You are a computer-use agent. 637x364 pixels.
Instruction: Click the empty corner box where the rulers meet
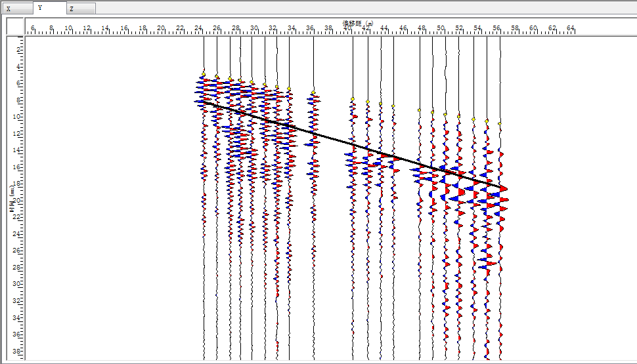pos(16,26)
